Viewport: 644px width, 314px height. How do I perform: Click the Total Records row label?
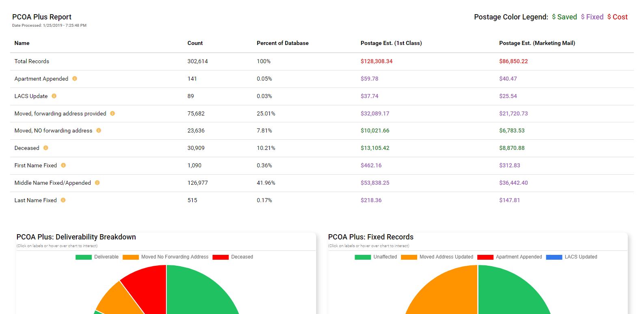pyautogui.click(x=32, y=61)
